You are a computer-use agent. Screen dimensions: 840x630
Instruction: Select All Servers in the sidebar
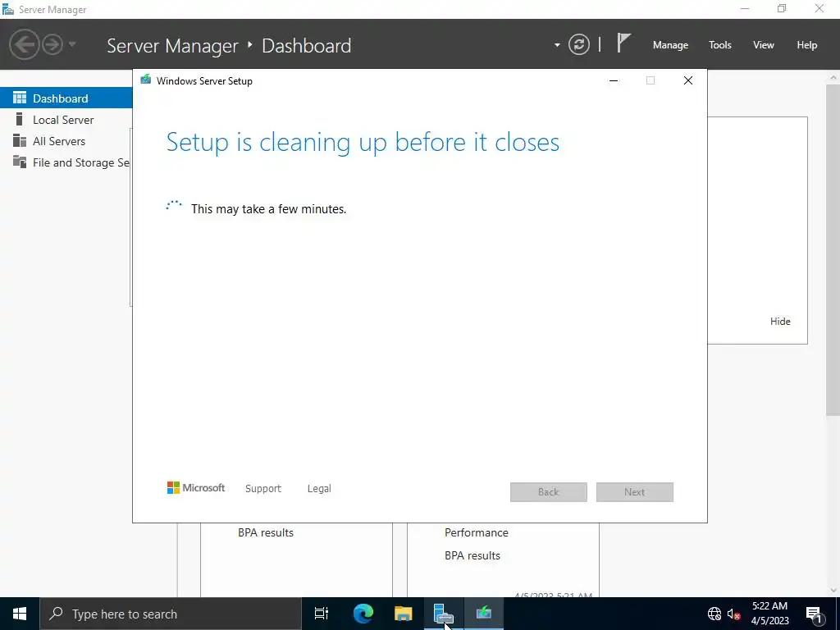(x=66, y=141)
